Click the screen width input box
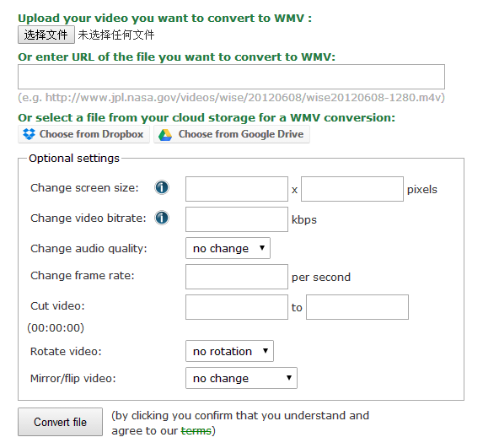Image resolution: width=483 pixels, height=448 pixels. coord(237,189)
